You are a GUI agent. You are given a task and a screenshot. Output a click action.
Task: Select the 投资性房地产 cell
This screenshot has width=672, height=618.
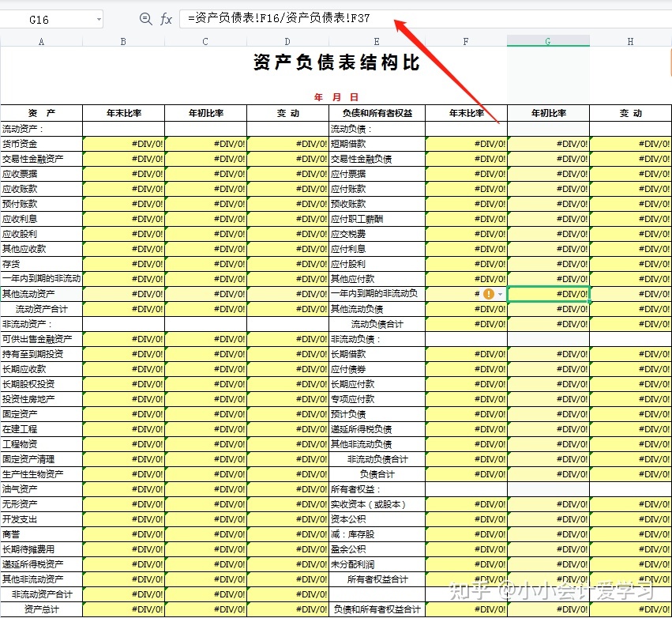pyautogui.click(x=41, y=399)
